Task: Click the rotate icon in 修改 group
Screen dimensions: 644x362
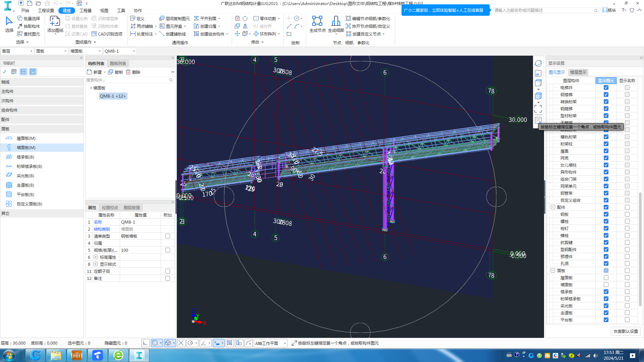Action: (245, 18)
